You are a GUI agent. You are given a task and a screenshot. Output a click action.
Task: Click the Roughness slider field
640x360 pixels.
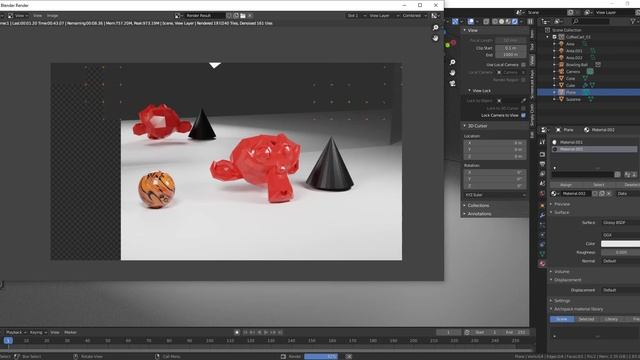(620, 252)
